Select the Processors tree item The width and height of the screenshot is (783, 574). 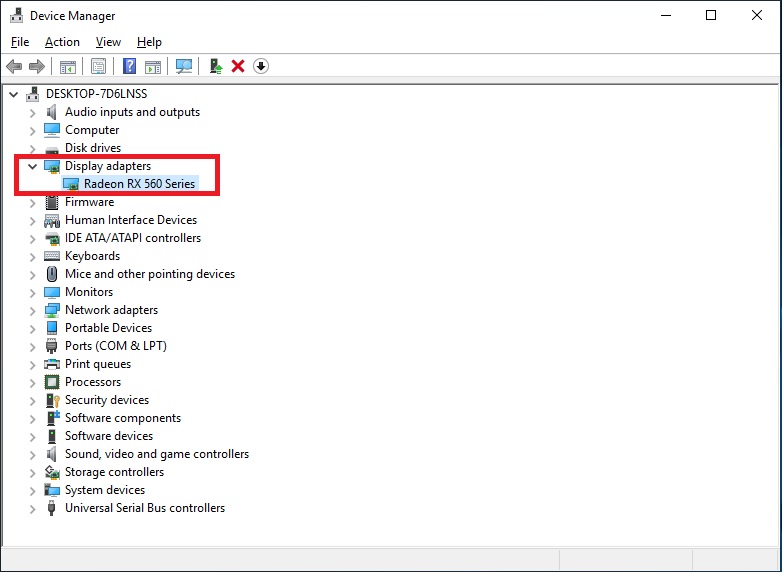point(92,382)
